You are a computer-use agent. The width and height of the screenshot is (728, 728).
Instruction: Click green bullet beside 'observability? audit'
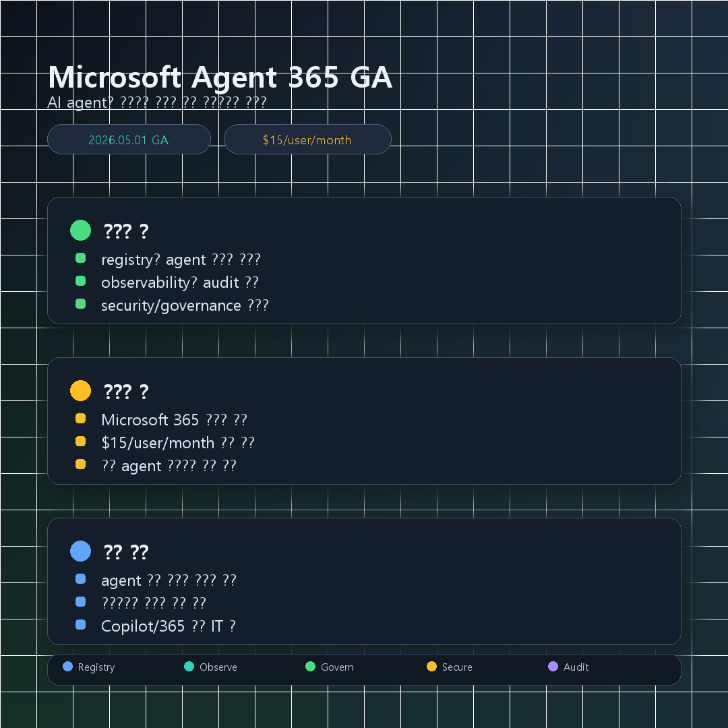pos(80,281)
